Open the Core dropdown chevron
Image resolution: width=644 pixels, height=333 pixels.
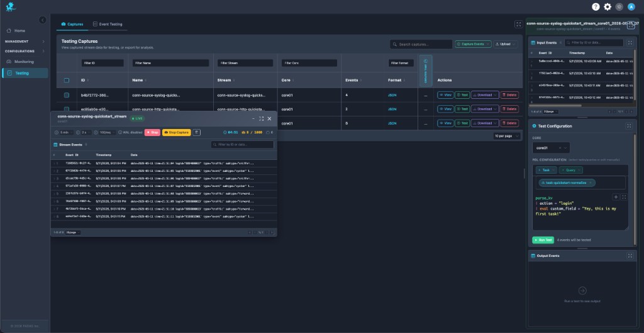(x=565, y=147)
